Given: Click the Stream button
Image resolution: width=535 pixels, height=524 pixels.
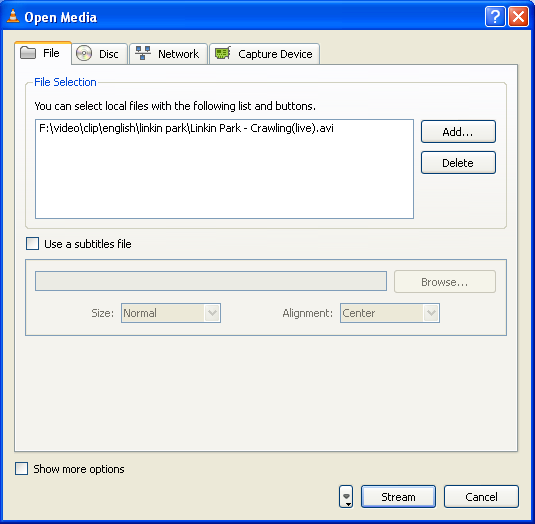Looking at the screenshot, I should point(398,497).
